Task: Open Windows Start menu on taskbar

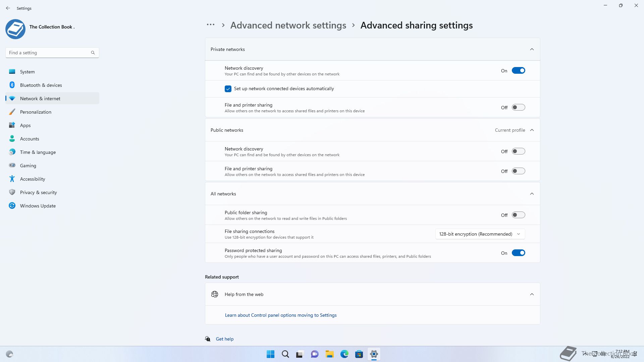Action: point(270,354)
